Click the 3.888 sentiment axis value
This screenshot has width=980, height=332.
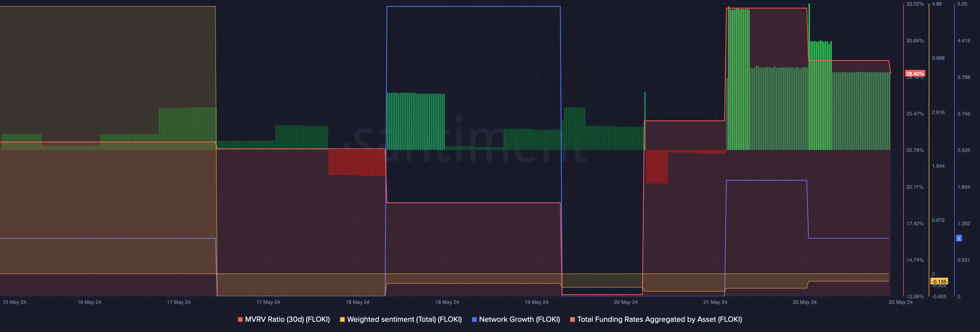(938, 58)
